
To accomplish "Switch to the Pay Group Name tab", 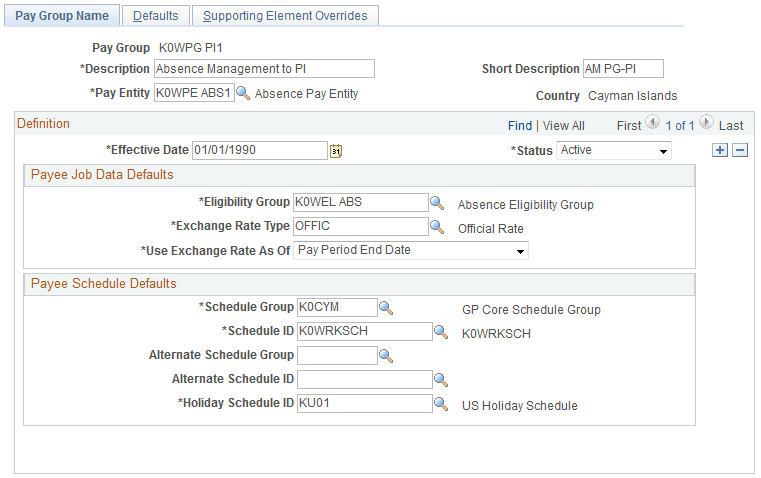I will pos(62,16).
